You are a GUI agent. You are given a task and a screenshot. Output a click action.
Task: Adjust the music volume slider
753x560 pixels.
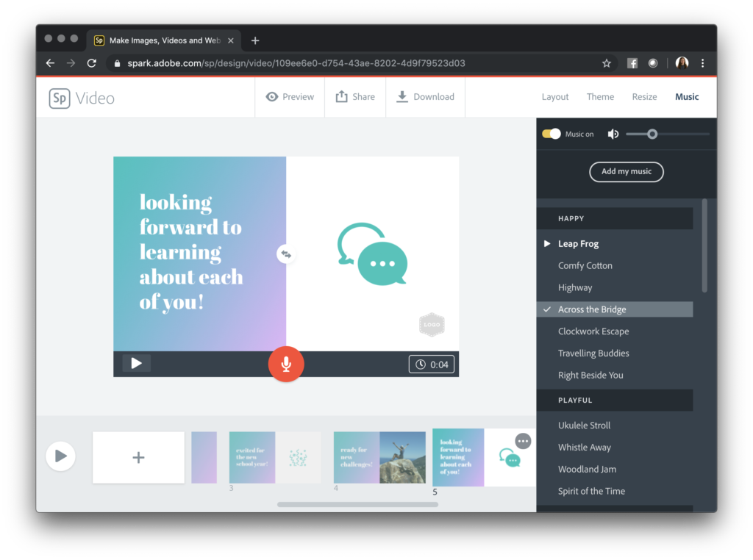(x=652, y=134)
